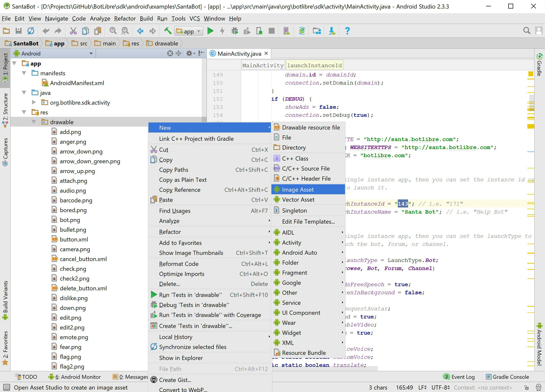
Task: Collapse the drawable folder node
Action: point(34,122)
